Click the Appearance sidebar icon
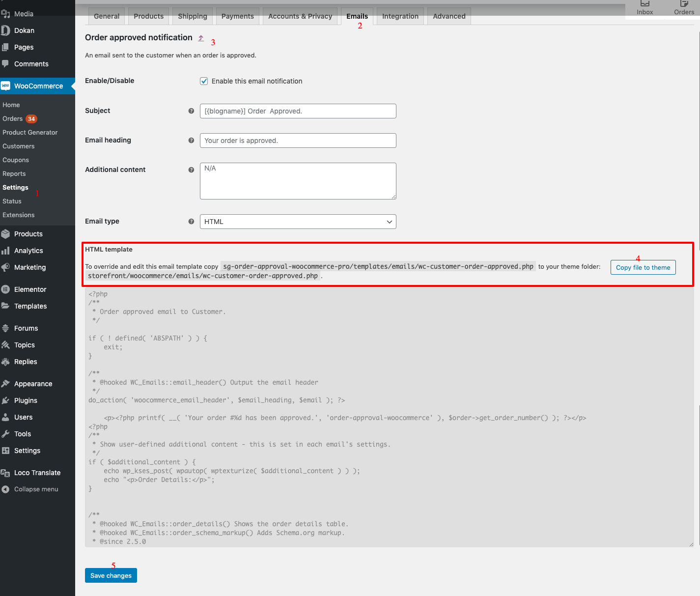Image resolution: width=700 pixels, height=596 pixels. pos(6,383)
